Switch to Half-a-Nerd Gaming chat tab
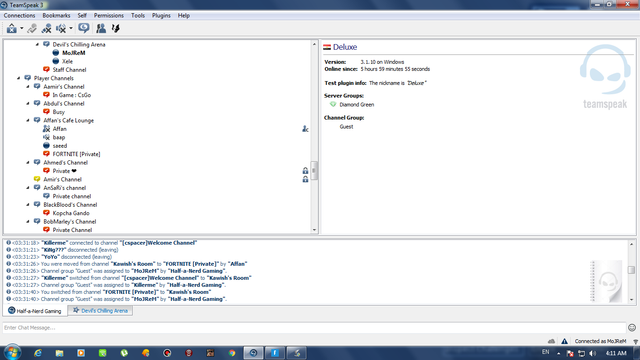Screen dimensions: 640x360 pyautogui.click(x=35, y=311)
